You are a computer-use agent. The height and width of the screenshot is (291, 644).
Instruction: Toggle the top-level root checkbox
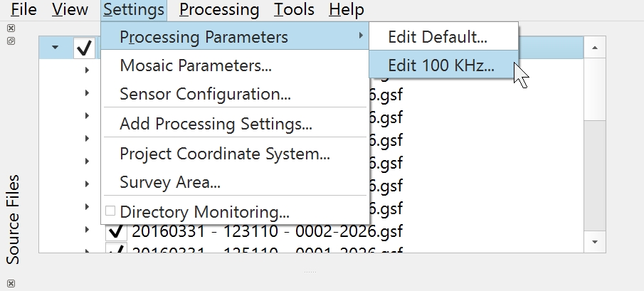[x=85, y=48]
